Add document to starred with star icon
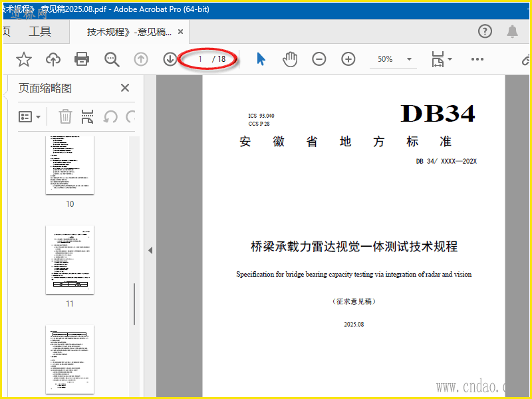 [x=24, y=59]
